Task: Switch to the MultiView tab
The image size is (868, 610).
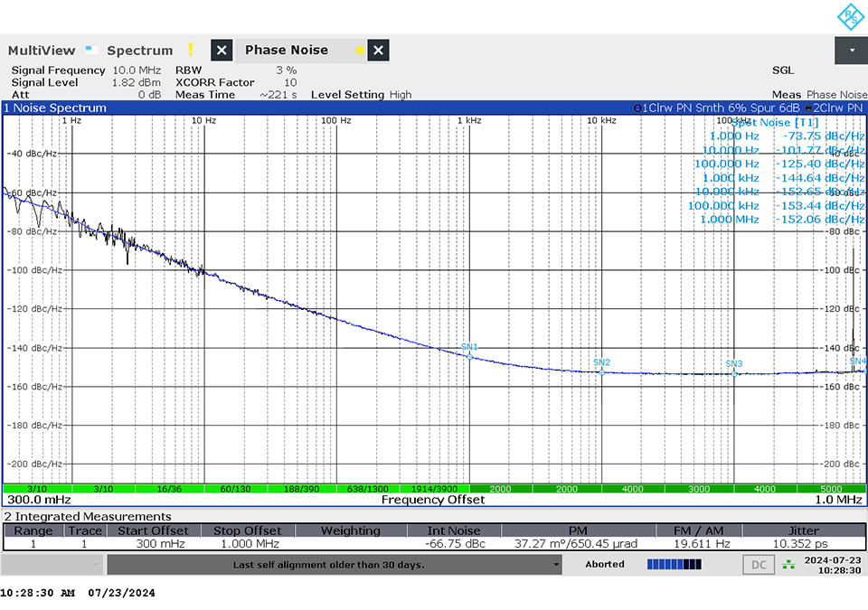Action: pyautogui.click(x=42, y=51)
